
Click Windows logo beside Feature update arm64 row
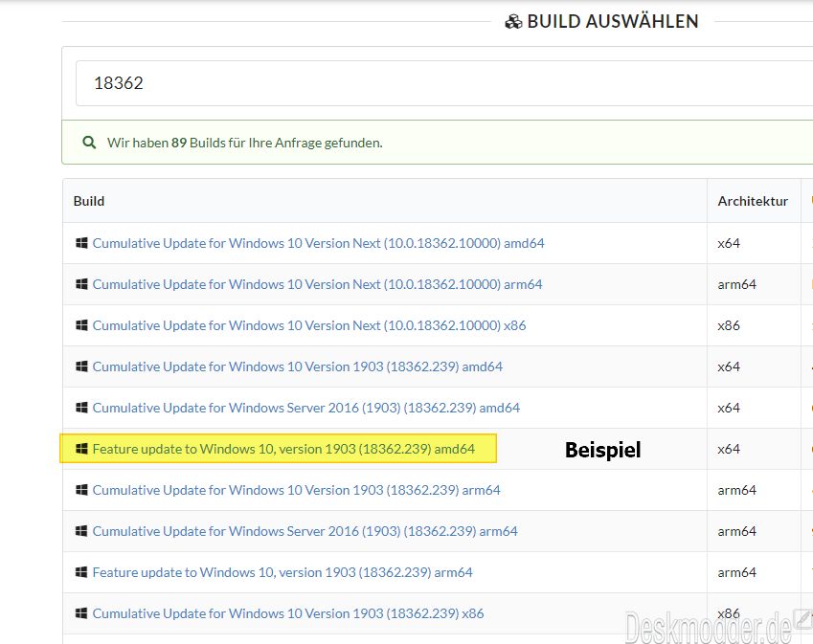[81, 572]
